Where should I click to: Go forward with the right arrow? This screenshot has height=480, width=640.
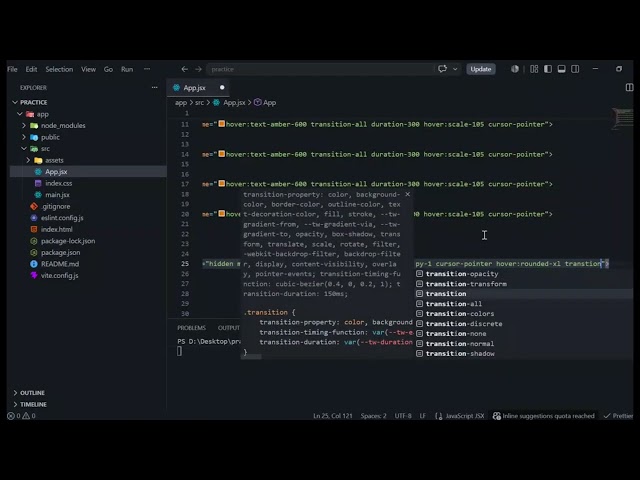(198, 69)
